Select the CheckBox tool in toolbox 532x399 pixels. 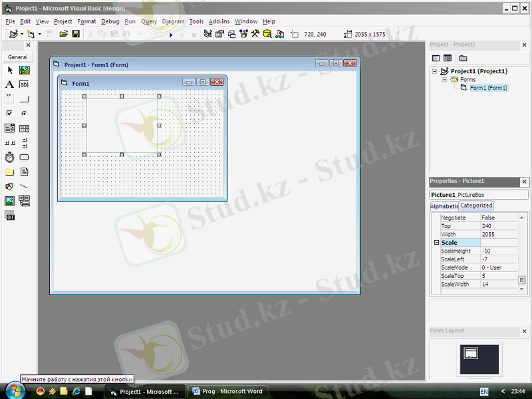coord(10,113)
